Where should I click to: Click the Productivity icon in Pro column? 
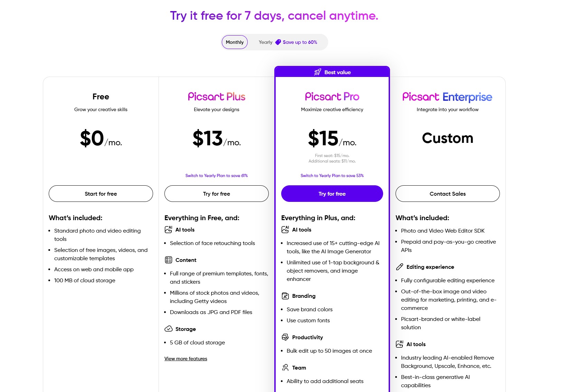[285, 337]
